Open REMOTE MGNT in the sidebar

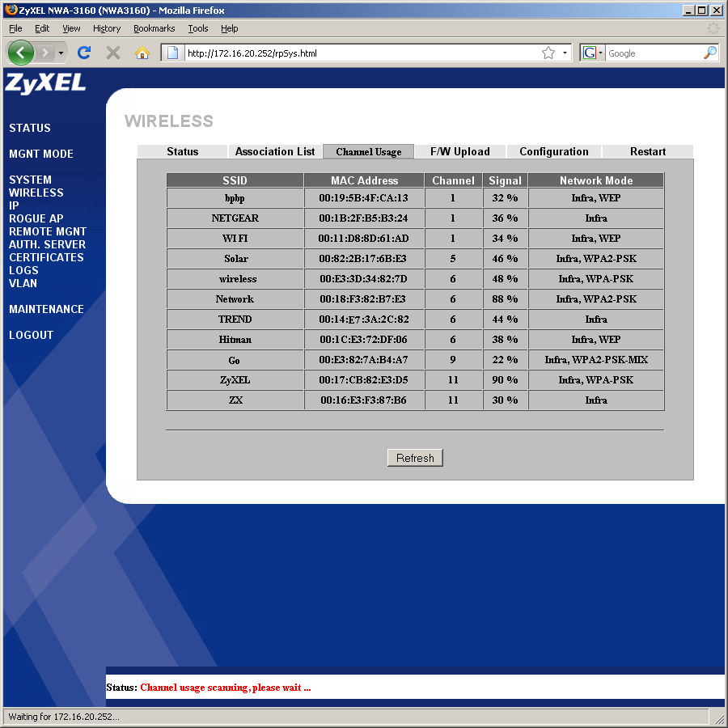tap(48, 231)
